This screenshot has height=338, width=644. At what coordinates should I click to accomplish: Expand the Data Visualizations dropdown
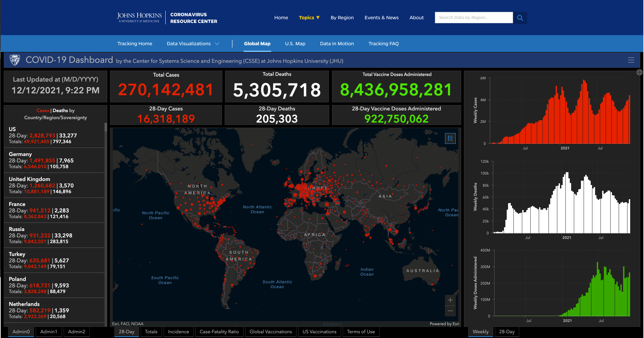(193, 44)
